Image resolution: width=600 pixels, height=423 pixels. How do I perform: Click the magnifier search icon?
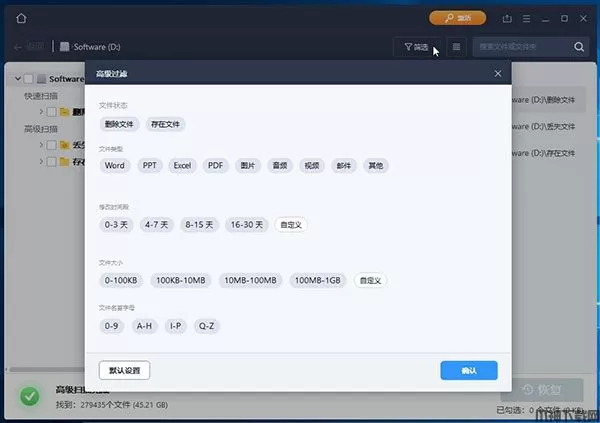click(579, 47)
